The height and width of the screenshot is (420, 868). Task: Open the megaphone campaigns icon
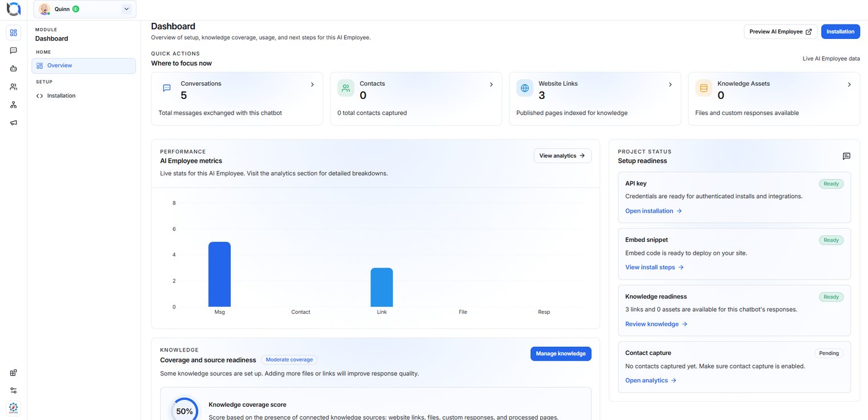click(x=14, y=123)
